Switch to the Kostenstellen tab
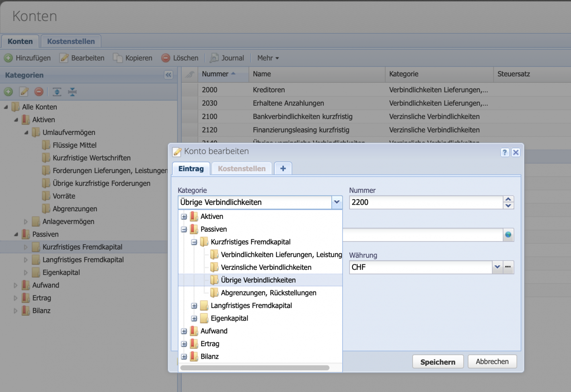The width and height of the screenshot is (571, 392). [x=241, y=168]
